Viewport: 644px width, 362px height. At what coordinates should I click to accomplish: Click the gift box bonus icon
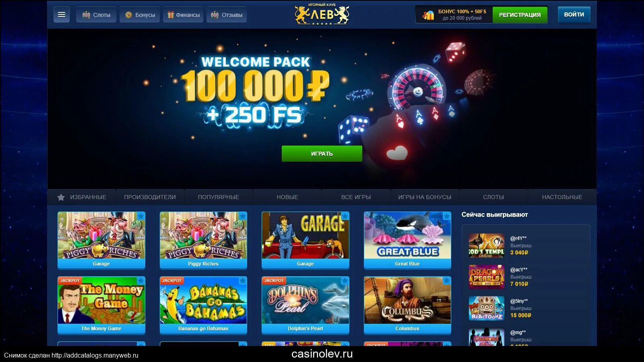click(x=428, y=15)
